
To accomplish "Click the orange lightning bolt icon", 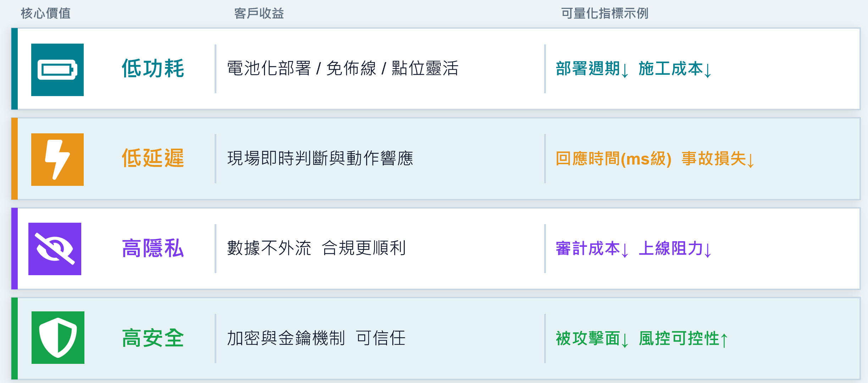I will point(57,160).
